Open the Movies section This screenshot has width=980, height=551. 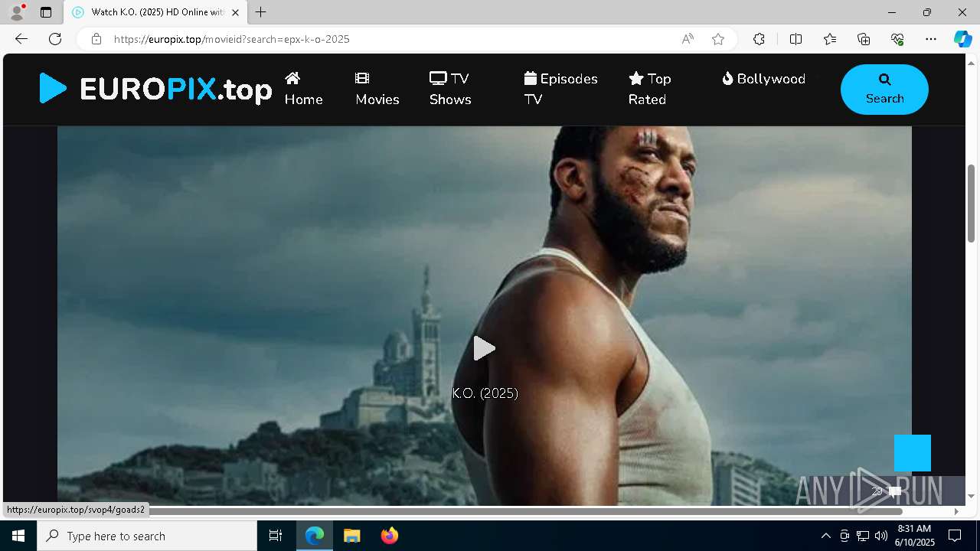tap(377, 89)
